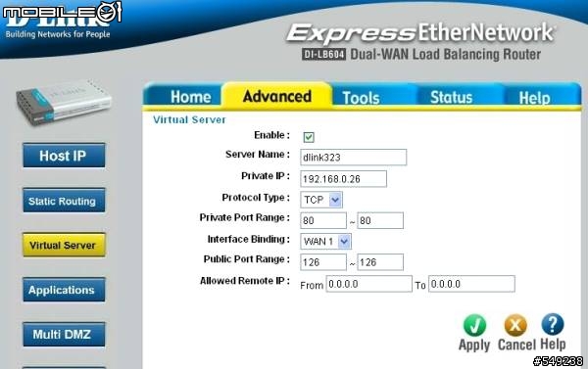Uncheck the Enable checkbox
Screen dimensions: 588x369
coord(309,137)
